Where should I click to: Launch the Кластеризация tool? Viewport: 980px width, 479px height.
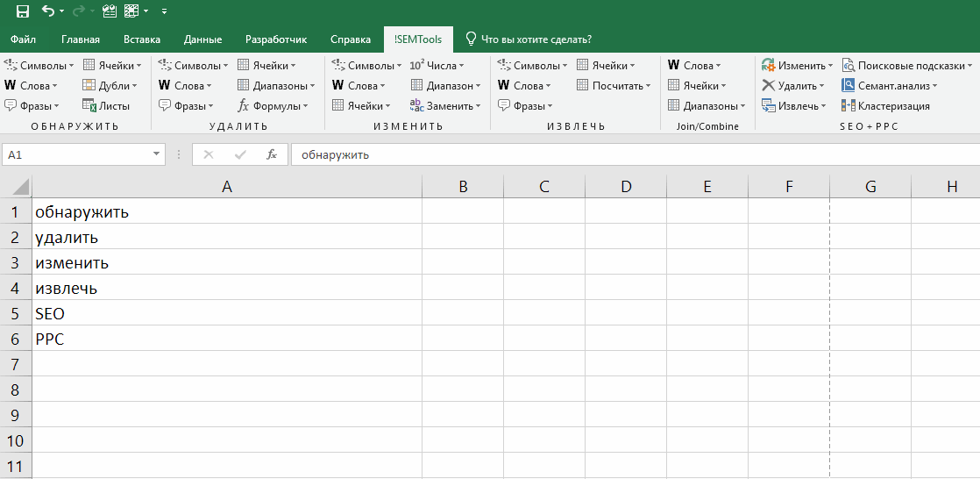pos(885,106)
